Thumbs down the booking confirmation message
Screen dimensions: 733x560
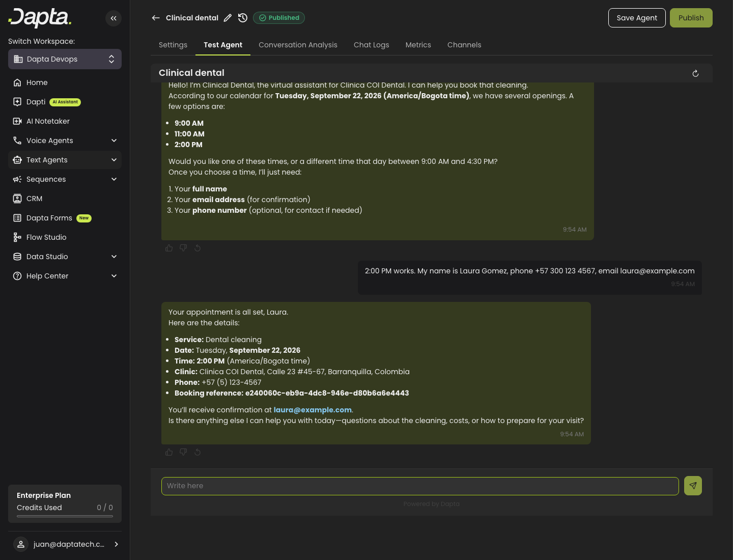(x=183, y=452)
